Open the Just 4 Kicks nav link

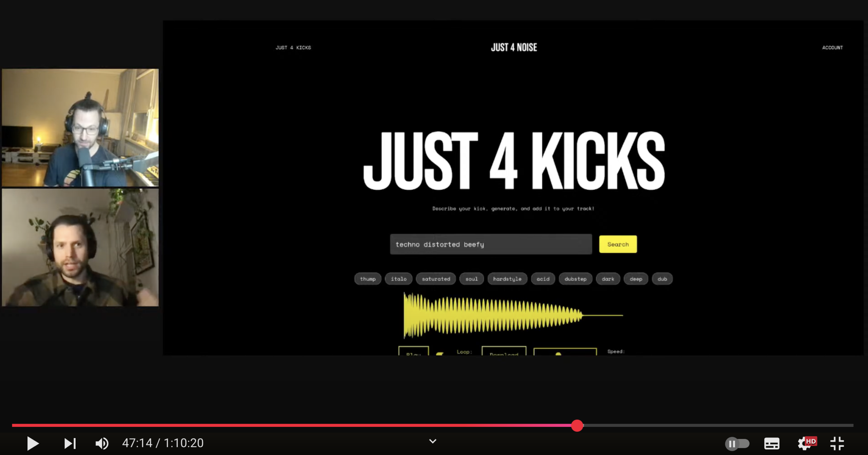(x=293, y=48)
